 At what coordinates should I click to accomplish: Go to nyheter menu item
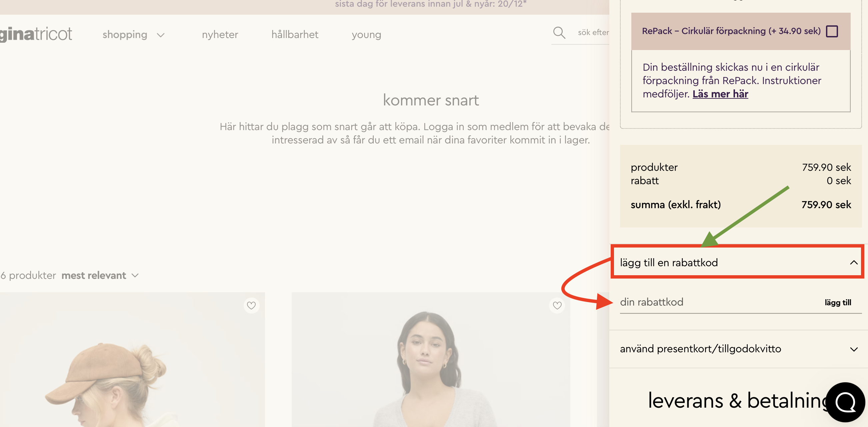[220, 35]
